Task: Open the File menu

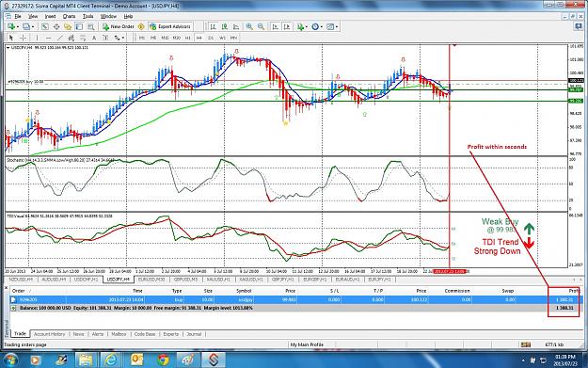Action: pos(18,17)
